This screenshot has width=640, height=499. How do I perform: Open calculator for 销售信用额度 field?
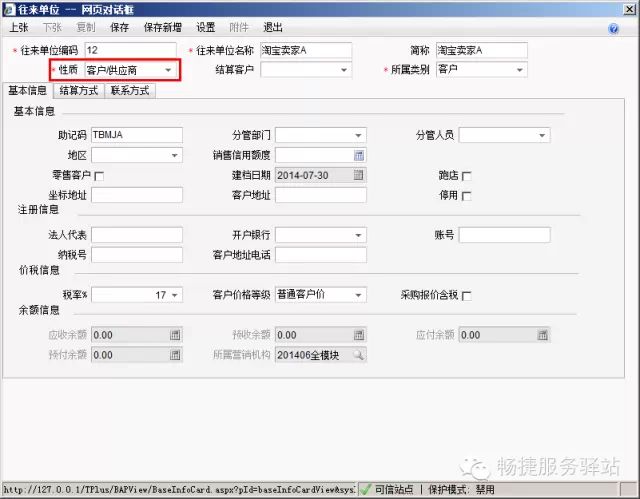tap(358, 155)
